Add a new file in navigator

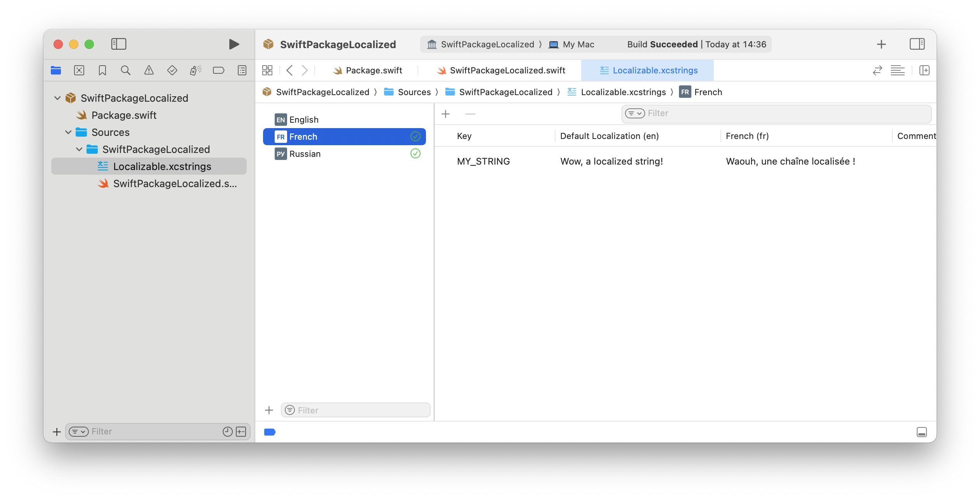57,432
